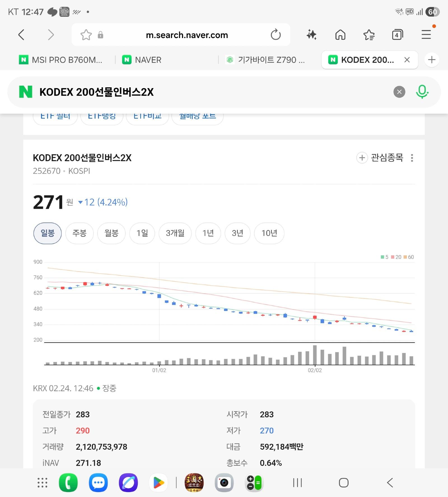
Task: Tap the browser forward arrow
Action: click(x=51, y=35)
